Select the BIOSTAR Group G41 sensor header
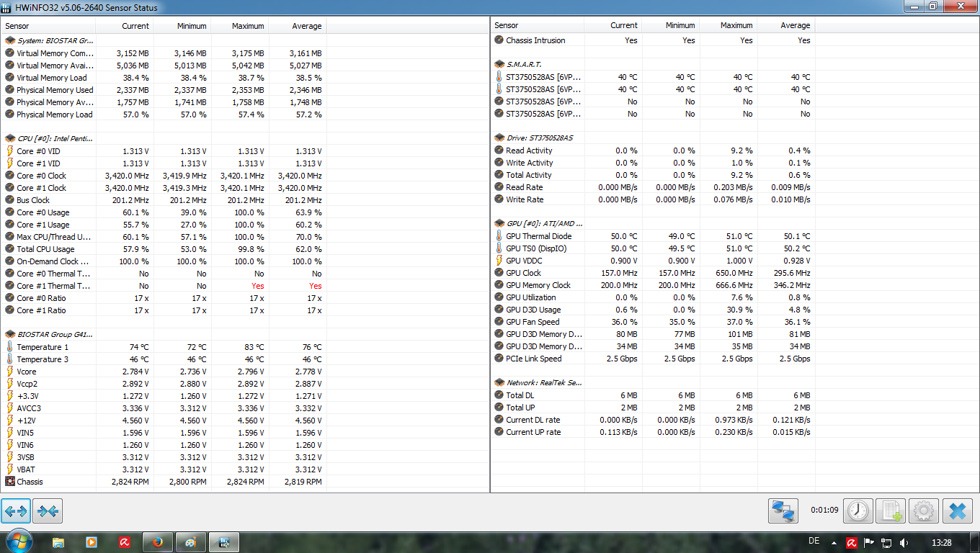The height and width of the screenshot is (553, 980). click(x=164, y=335)
